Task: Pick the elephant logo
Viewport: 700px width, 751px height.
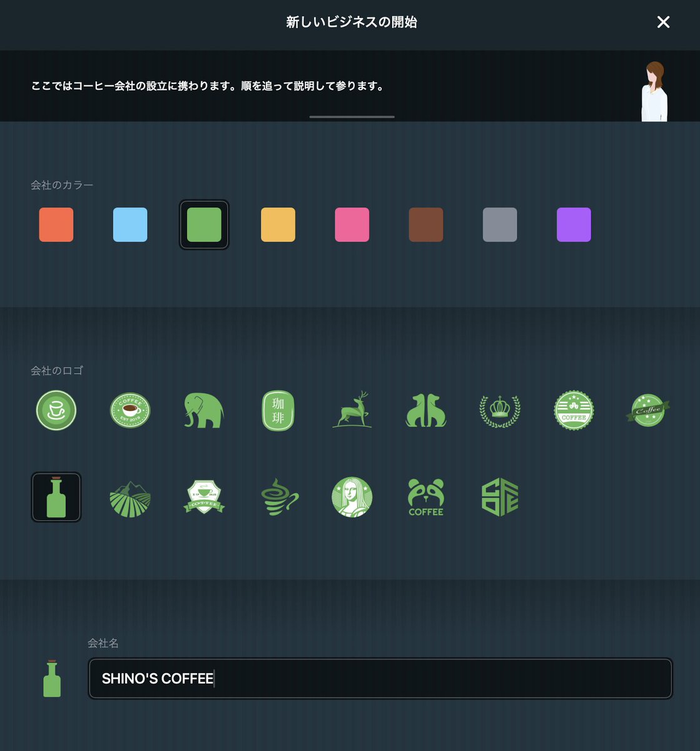Action: 204,411
